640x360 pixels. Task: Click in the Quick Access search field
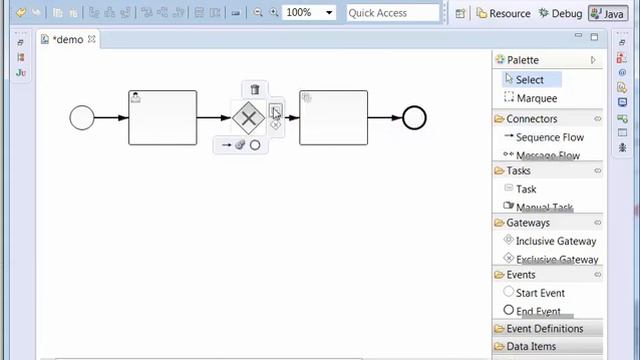[393, 13]
